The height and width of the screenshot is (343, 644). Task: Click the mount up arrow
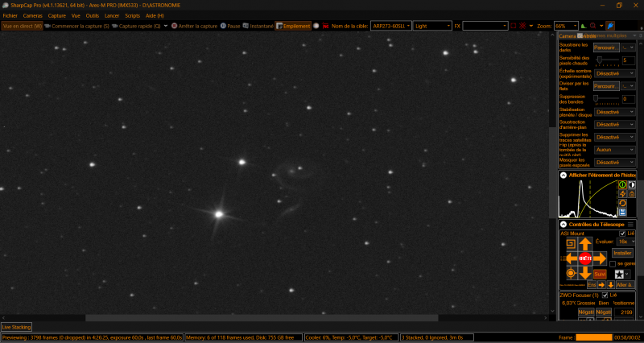click(585, 243)
